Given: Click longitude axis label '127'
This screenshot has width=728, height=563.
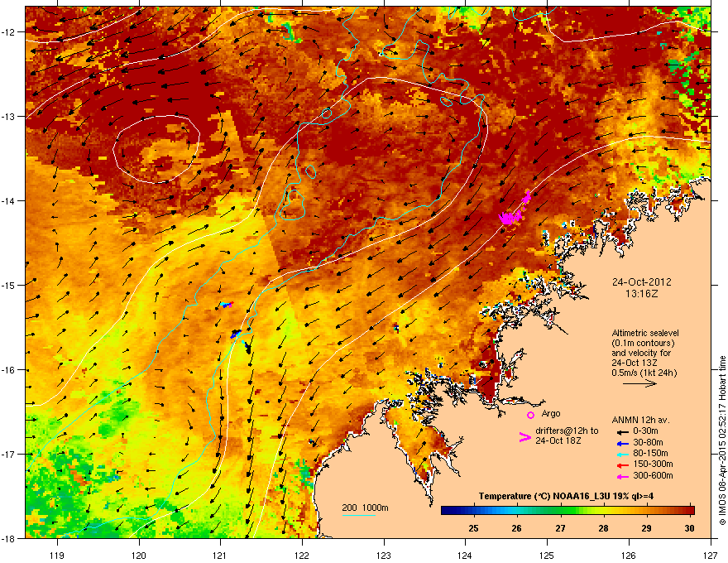Looking at the screenshot, I should (711, 556).
